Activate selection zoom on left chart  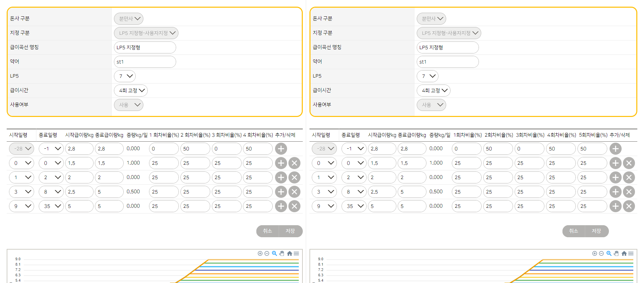pyautogui.click(x=274, y=254)
